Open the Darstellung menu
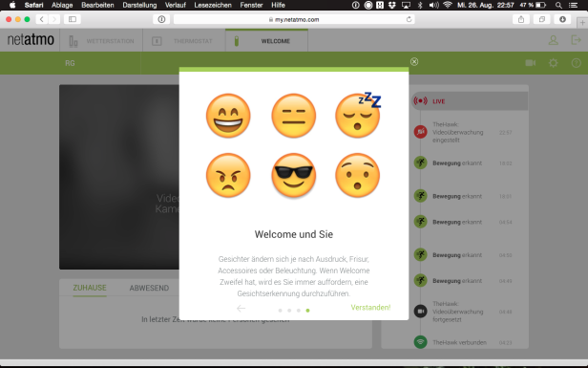Viewport: 588px width, 368px height. pos(139,5)
